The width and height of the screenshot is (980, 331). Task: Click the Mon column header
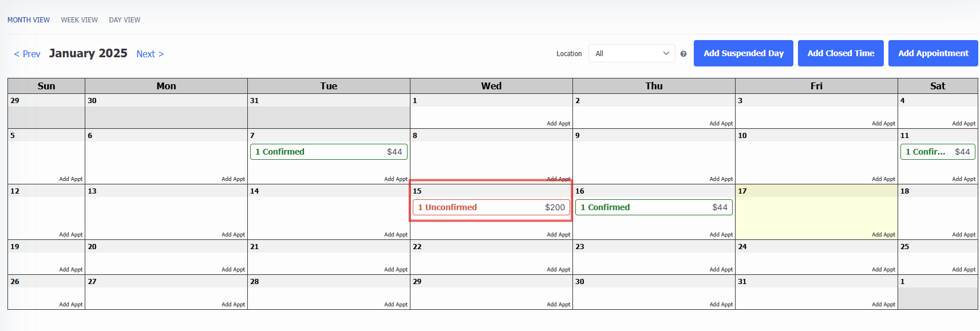166,86
